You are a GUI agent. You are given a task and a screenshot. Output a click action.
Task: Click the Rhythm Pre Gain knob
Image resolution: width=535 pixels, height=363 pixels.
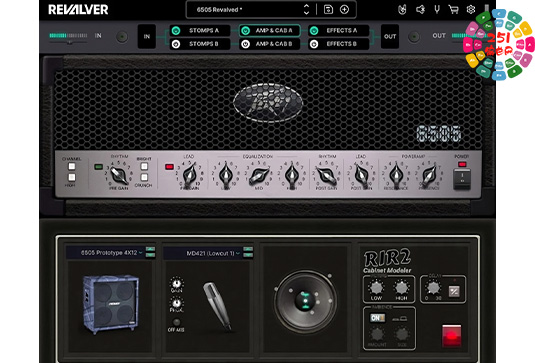pyautogui.click(x=118, y=175)
